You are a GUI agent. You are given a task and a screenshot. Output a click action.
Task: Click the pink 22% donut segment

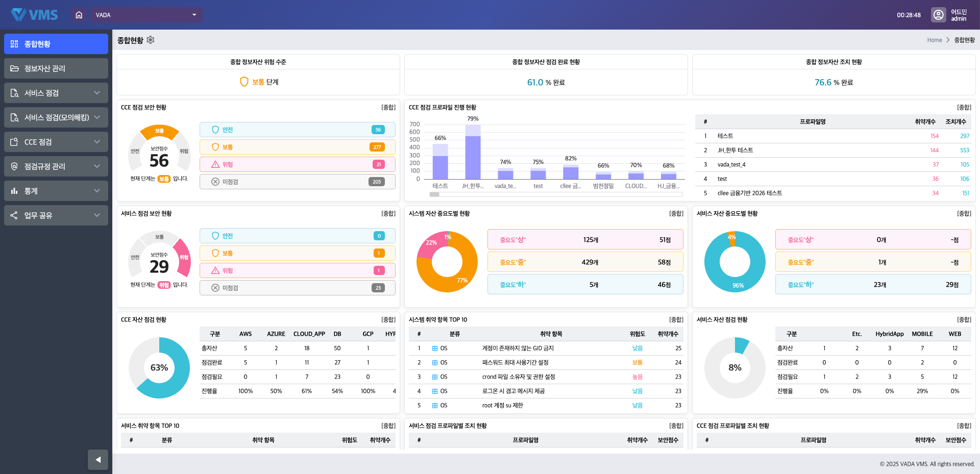click(x=430, y=243)
